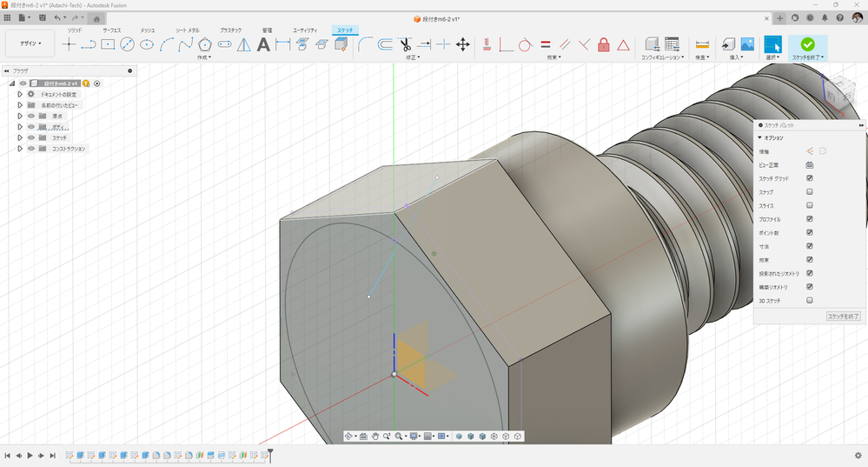Apply the Midpoint triangle constraint

click(x=623, y=45)
